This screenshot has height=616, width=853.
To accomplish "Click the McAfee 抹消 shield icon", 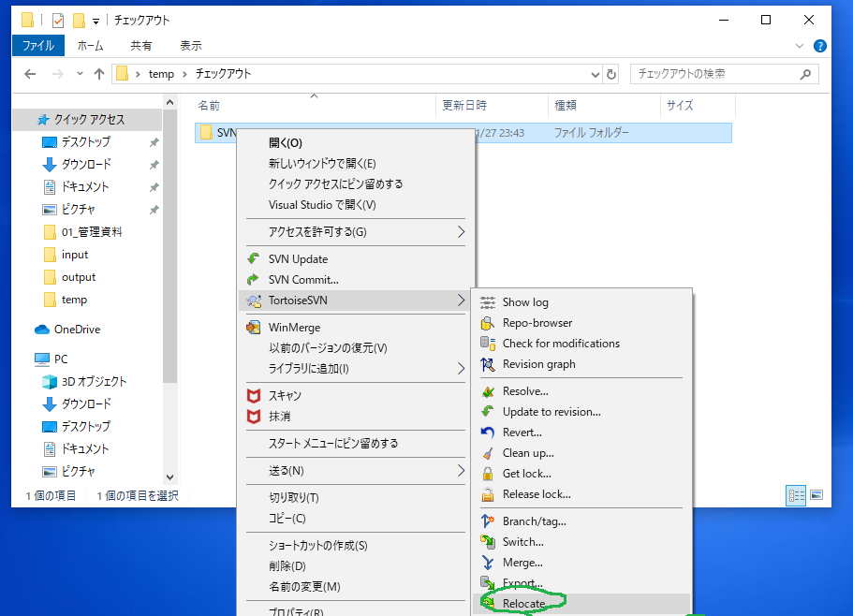I will click(x=254, y=417).
